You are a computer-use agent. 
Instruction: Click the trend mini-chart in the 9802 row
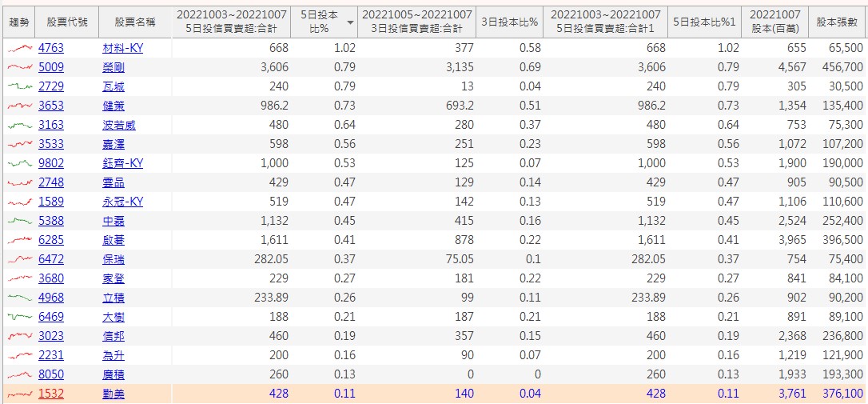coord(19,163)
